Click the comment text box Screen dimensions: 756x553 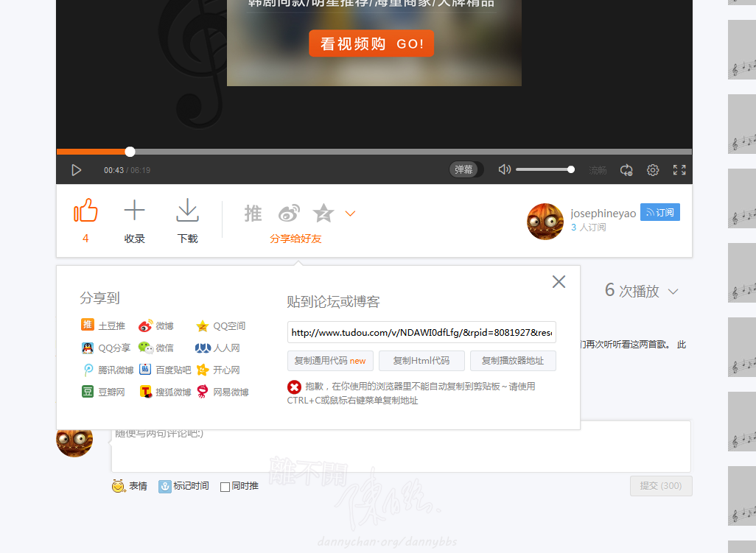pos(401,446)
